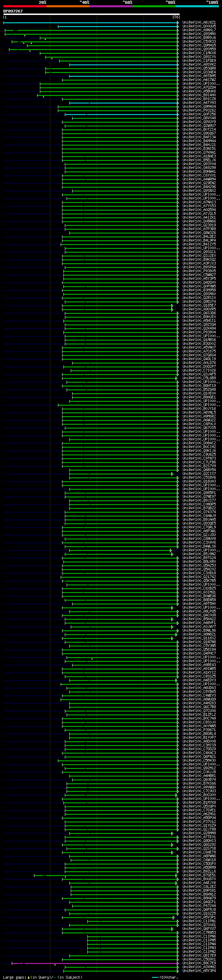Image resolution: width=222 pixels, height=980 pixels.
Task: Click the green ~80% identity legend segment
Action: pos(154,6)
